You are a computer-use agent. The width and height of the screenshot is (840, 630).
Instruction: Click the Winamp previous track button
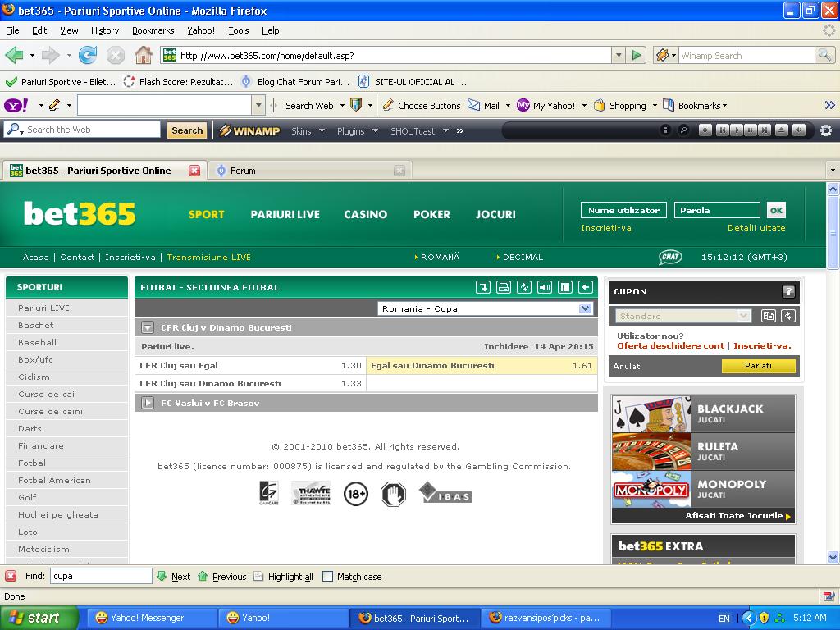(722, 130)
